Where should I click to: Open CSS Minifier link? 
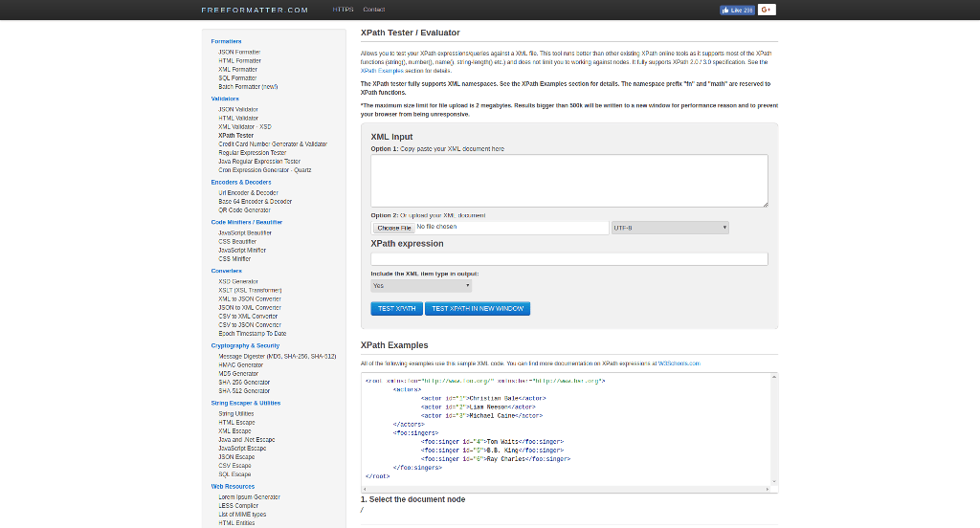(234, 259)
